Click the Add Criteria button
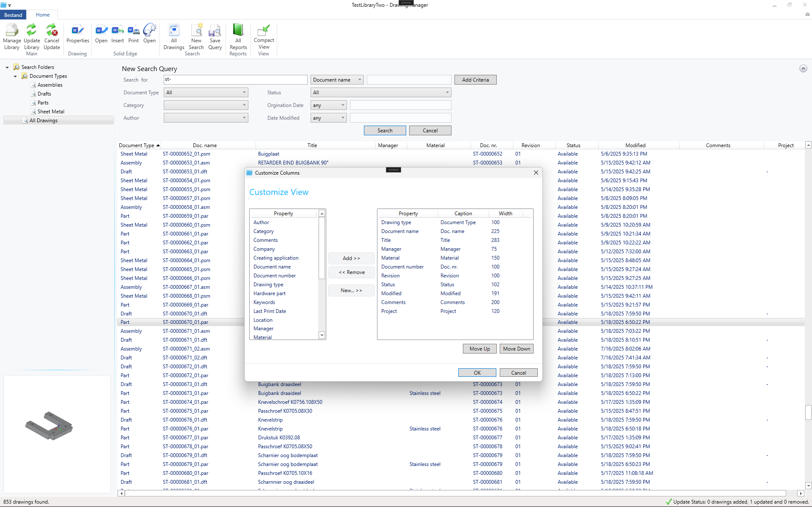Viewport: 812px width, 507px height. (x=475, y=79)
